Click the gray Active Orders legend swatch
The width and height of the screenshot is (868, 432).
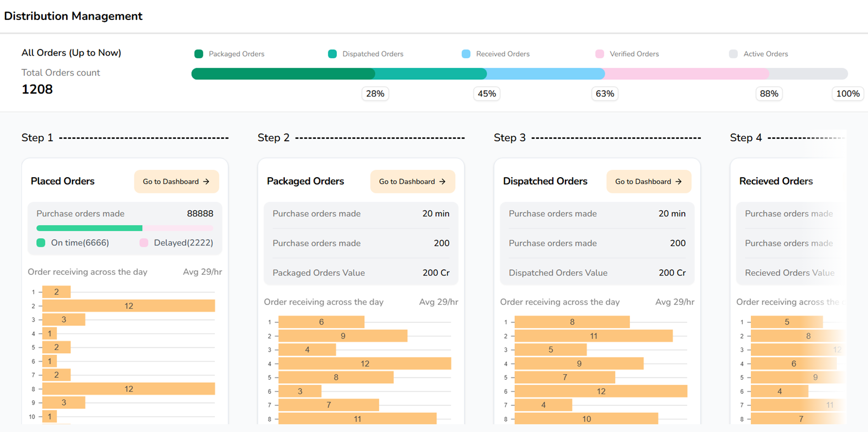tap(733, 54)
